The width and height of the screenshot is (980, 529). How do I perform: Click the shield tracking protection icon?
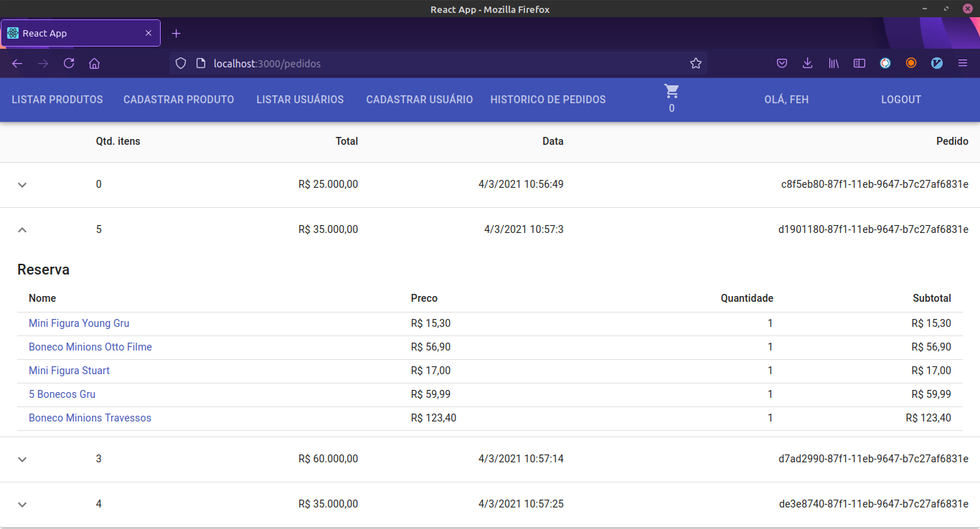[181, 63]
